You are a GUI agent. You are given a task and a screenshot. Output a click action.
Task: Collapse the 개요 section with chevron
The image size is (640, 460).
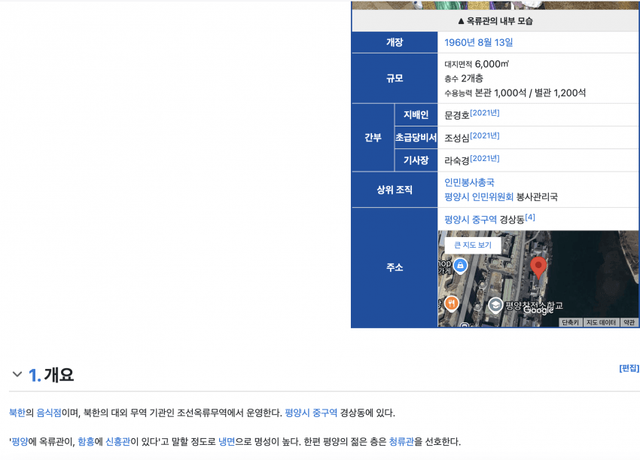(16, 375)
